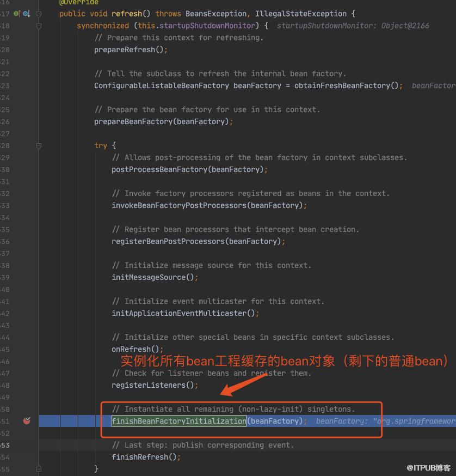Click the highlighted finishBeanFactoryInitialization method name
This screenshot has width=456, height=476.
click(x=179, y=421)
